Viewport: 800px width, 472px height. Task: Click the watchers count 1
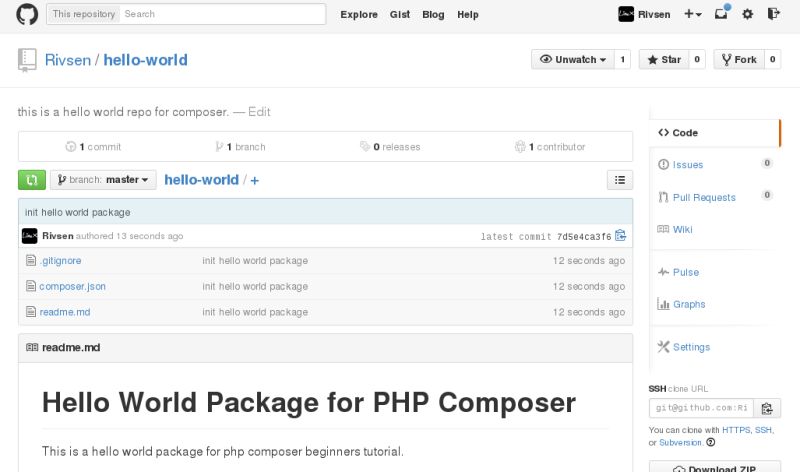tap(622, 60)
